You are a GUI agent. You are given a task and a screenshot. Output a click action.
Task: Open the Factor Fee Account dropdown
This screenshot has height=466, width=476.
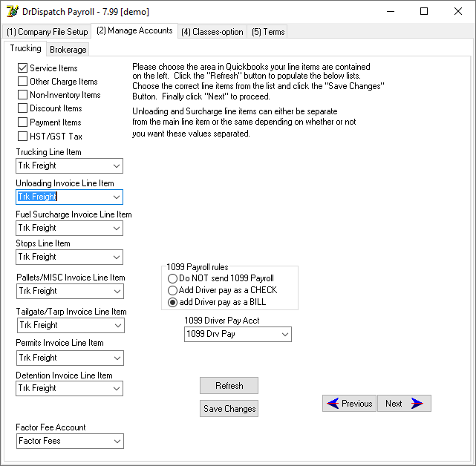(x=117, y=442)
